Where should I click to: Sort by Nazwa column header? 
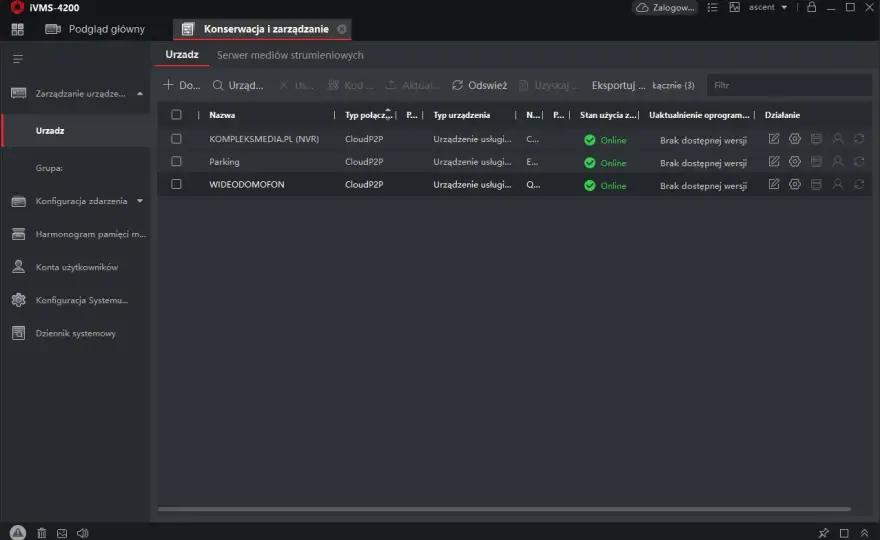[222, 115]
